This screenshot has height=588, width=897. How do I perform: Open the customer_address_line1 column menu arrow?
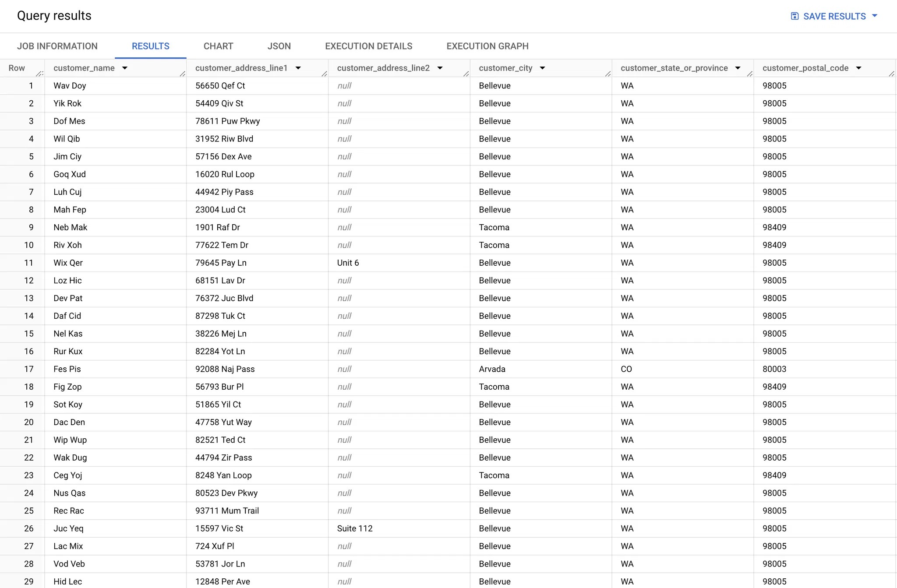coord(298,68)
